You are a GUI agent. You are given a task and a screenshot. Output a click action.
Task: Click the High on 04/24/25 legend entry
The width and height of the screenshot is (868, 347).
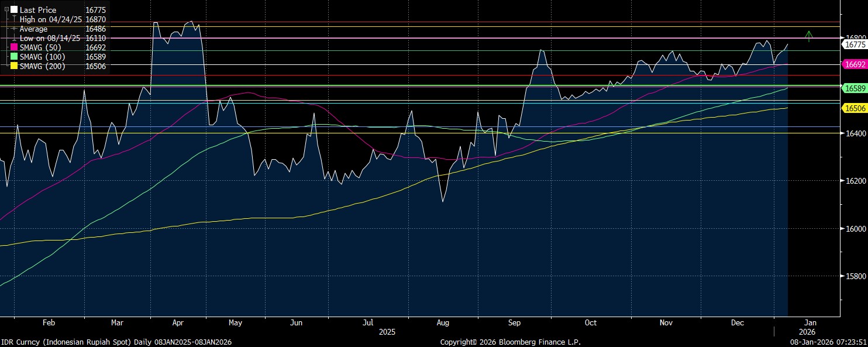click(x=50, y=19)
